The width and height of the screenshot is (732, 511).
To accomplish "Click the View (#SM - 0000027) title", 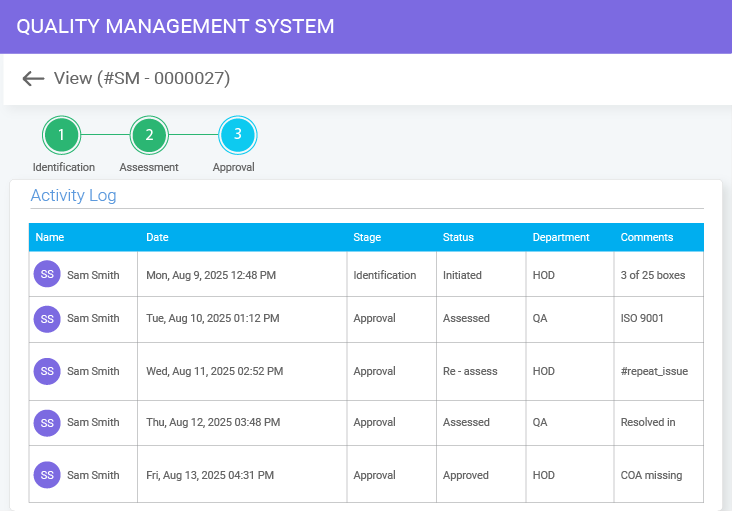I will (x=142, y=78).
